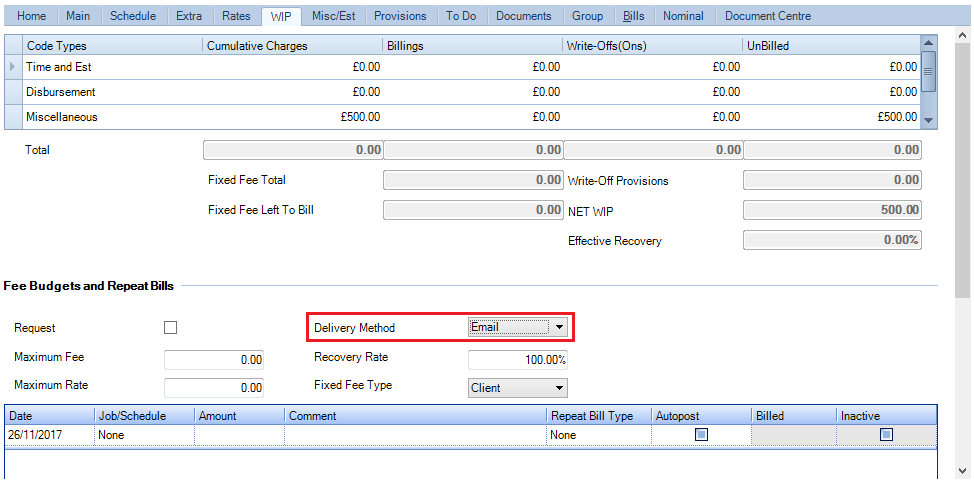Viewport: 974px width, 486px height.
Task: Click the Fixed Fee Total field
Action: coord(473,180)
